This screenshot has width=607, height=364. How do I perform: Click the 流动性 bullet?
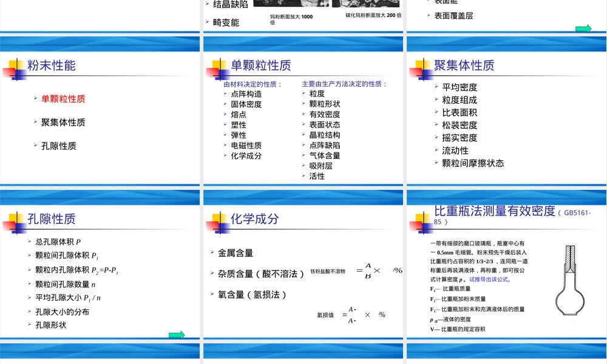[455, 150]
